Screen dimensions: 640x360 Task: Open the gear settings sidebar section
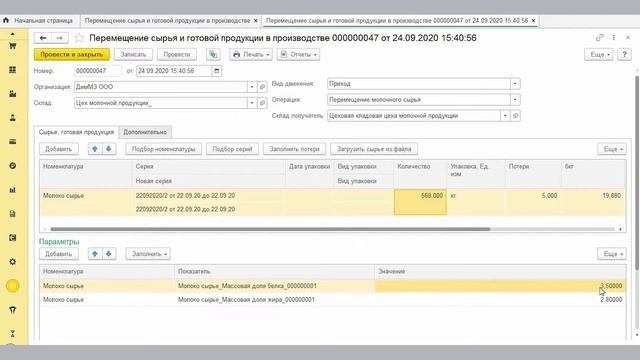click(13, 262)
